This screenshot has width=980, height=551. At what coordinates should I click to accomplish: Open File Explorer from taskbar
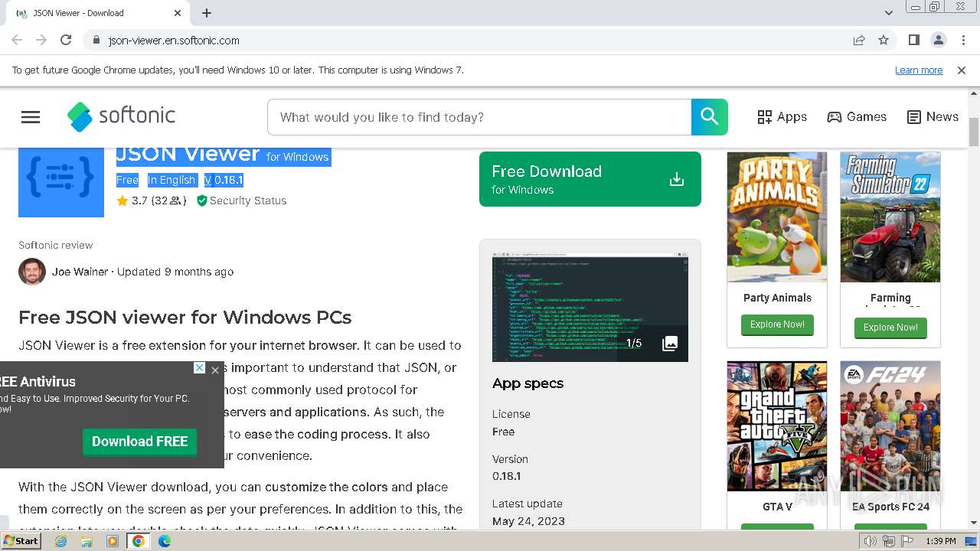pyautogui.click(x=87, y=541)
